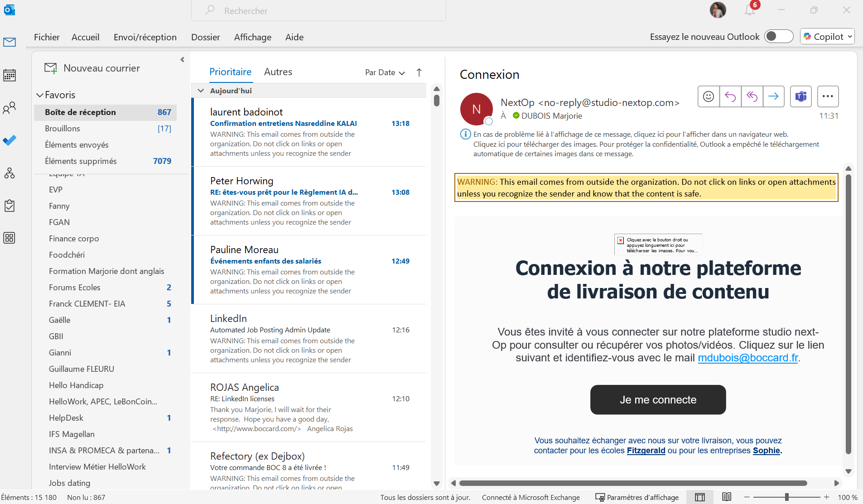Collapse the Aujourd'hui message group
This screenshot has height=504, width=863.
click(201, 91)
